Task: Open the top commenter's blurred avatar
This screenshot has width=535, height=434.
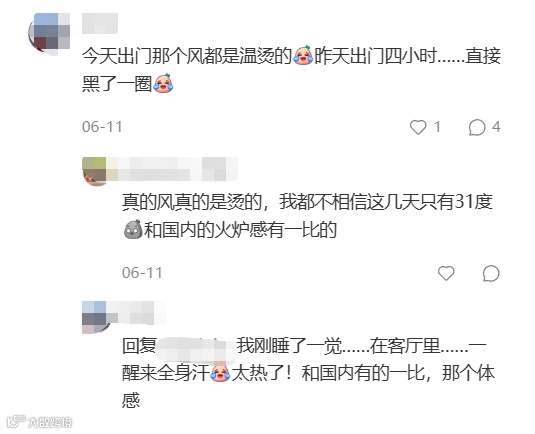Action: [49, 33]
